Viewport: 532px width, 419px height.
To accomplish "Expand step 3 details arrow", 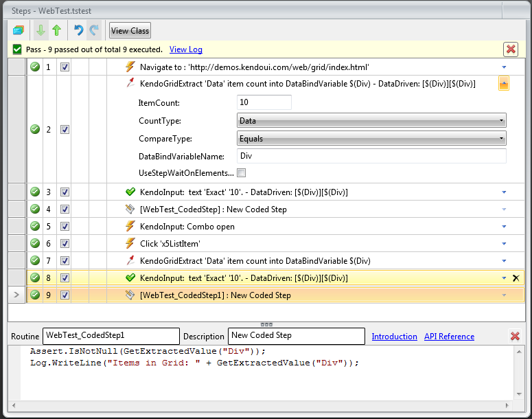I will (504, 192).
